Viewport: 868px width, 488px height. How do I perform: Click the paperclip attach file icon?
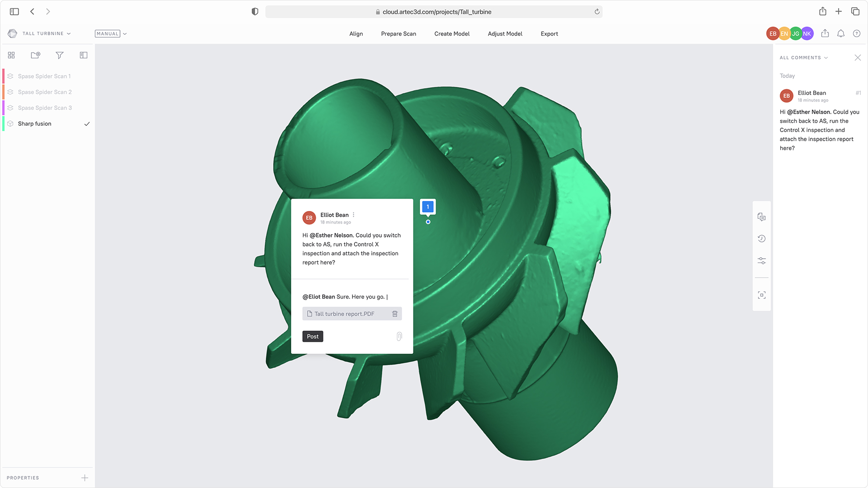pyautogui.click(x=399, y=336)
